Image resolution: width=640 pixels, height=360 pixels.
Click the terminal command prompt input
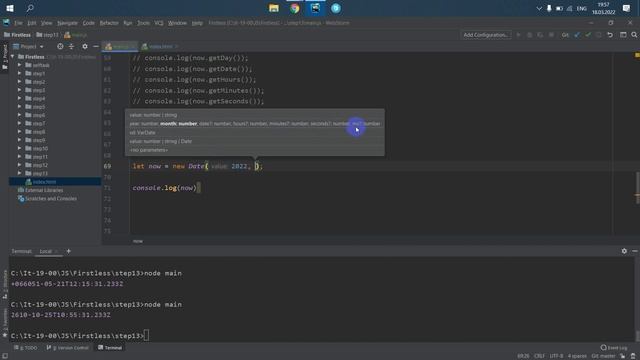coord(147,336)
